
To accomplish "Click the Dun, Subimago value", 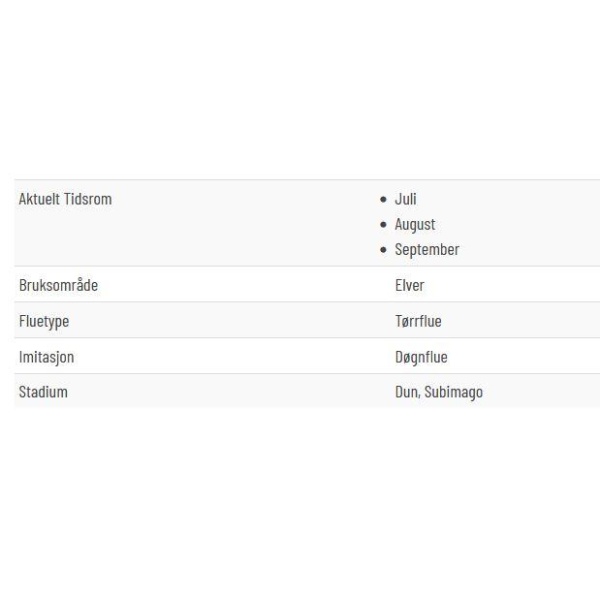I will pos(439,392).
